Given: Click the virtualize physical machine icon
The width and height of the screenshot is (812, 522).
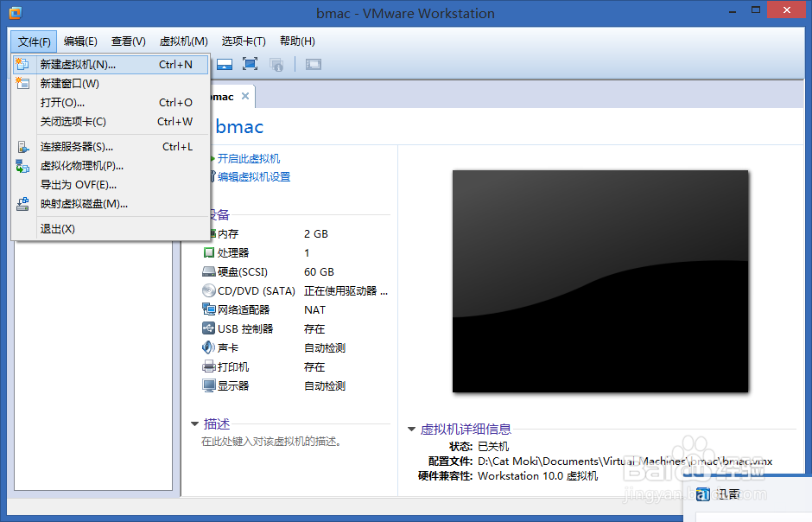Looking at the screenshot, I should pyautogui.click(x=22, y=166).
